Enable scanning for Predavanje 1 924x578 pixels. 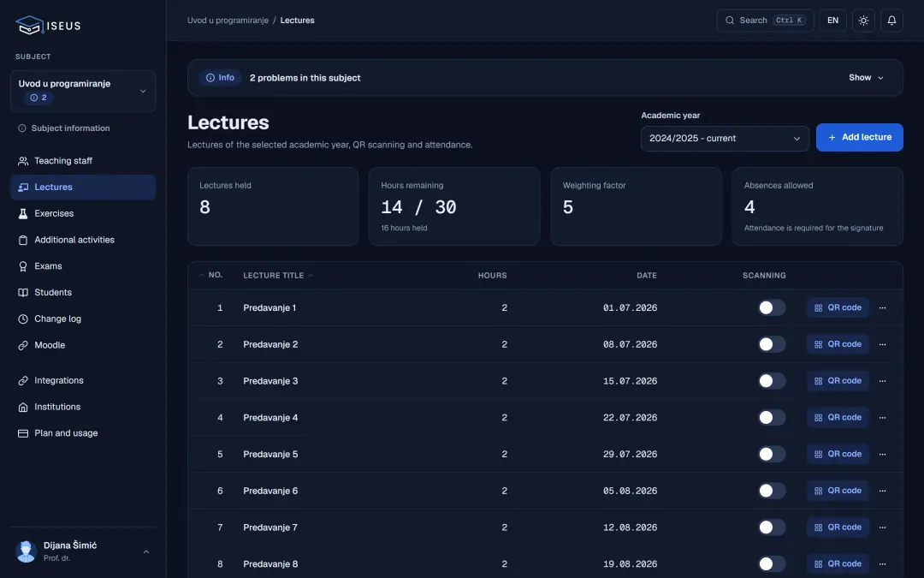[x=772, y=308]
